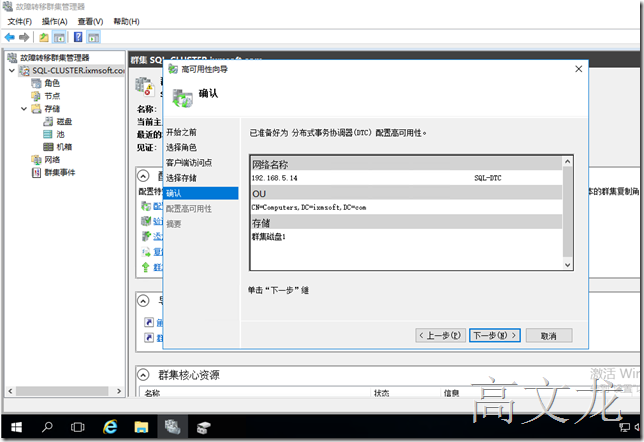Open the Windows Start menu

click(x=16, y=428)
